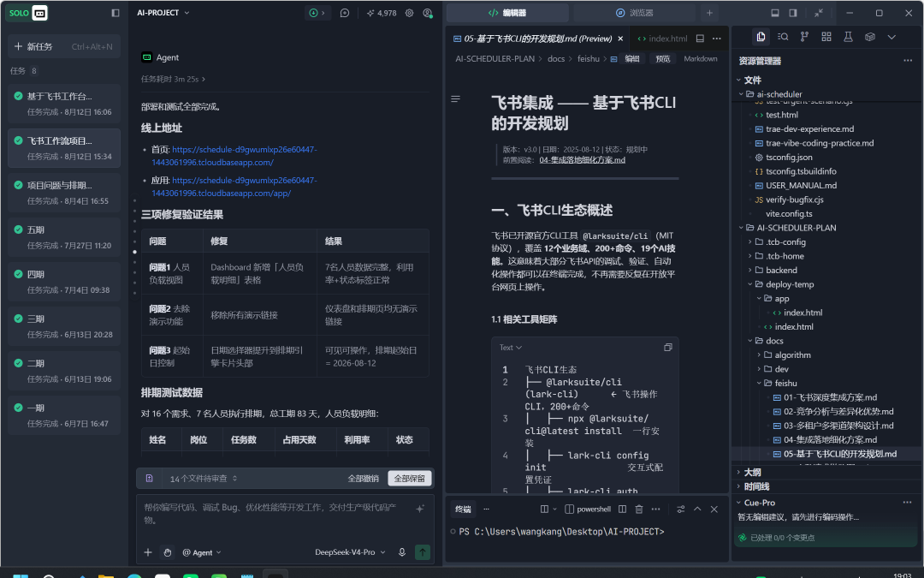The image size is (924, 578).
Task: Open source control branch icon
Action: click(x=804, y=37)
